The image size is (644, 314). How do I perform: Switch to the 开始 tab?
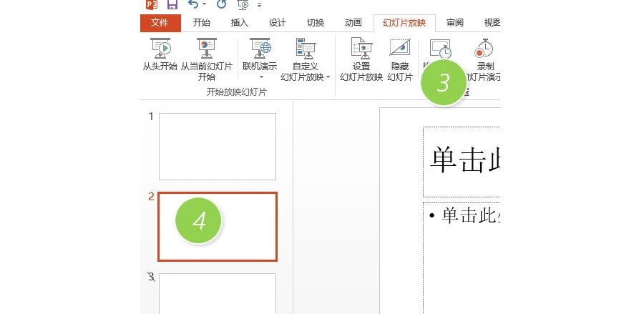tap(201, 23)
